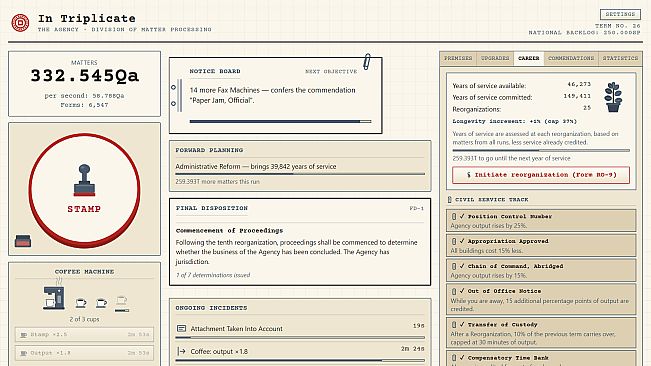Viewport: 651px width, 366px height.
Task: Click the paperclip on the Notice Board
Action: [x=367, y=62]
